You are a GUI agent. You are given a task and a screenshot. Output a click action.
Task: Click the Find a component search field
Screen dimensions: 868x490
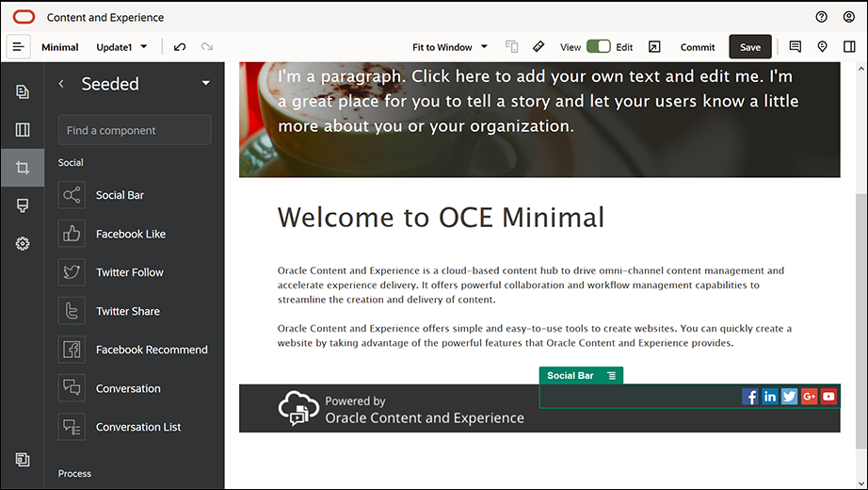135,130
